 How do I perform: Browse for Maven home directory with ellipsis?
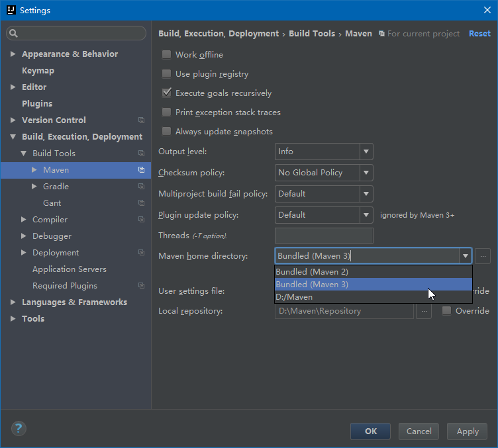pos(483,256)
